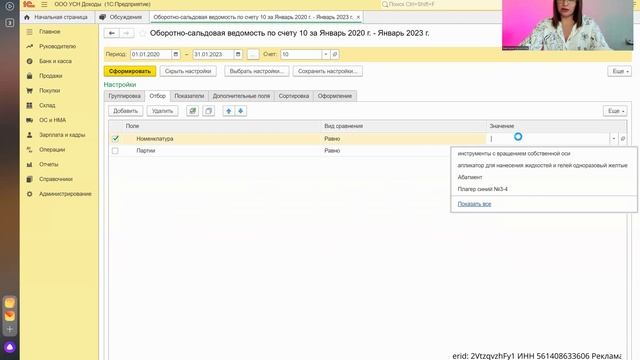This screenshot has height=360, width=640.
Task: Open the ОС и НМА section
Action: (52, 120)
